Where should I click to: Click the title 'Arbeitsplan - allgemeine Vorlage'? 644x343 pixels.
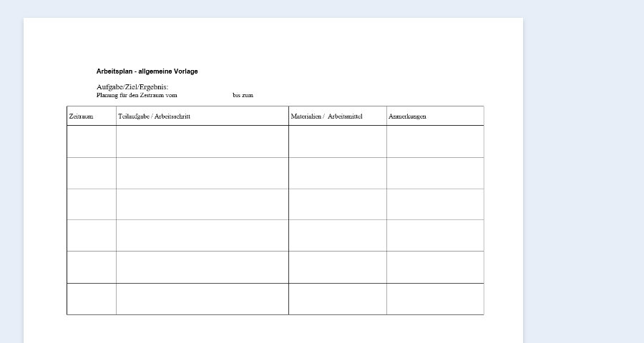point(147,71)
